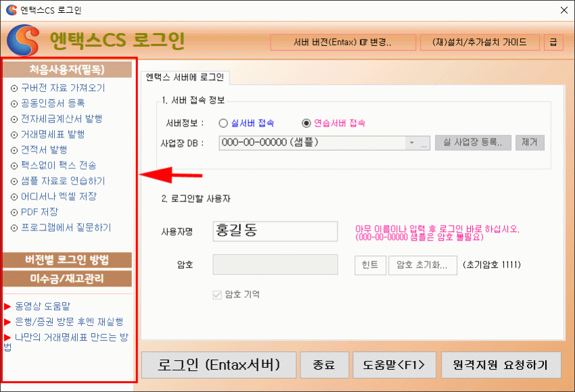
Task: Open 동영상 도움말 link
Action: point(43,306)
